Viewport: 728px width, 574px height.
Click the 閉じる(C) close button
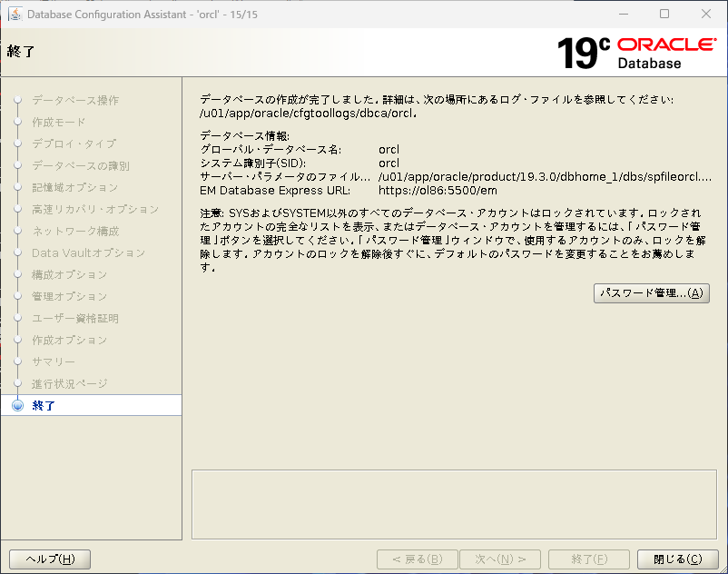coord(678,559)
